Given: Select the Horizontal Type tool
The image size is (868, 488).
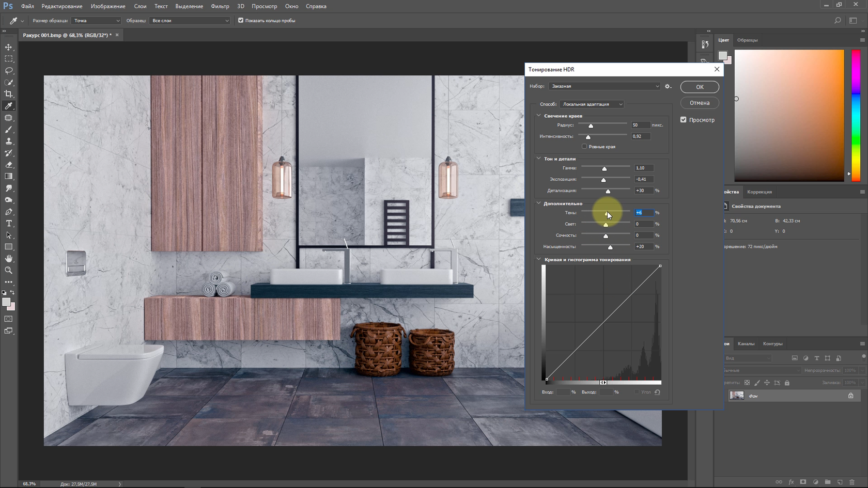Looking at the screenshot, I should click(x=9, y=224).
